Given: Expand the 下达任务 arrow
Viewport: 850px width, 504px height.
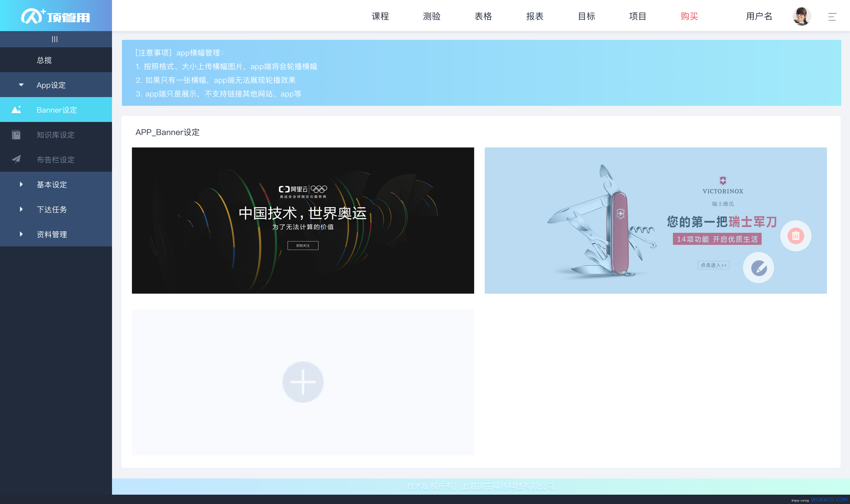Looking at the screenshot, I should coord(21,209).
